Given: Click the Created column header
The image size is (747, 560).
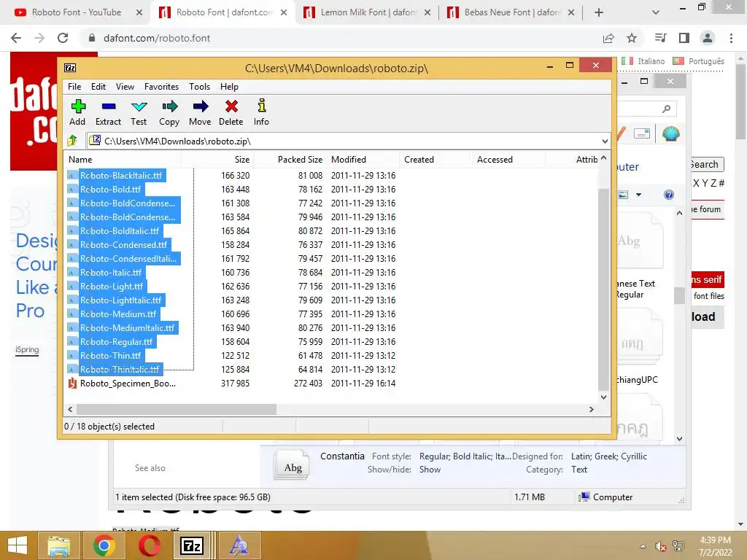Looking at the screenshot, I should pos(436,160).
